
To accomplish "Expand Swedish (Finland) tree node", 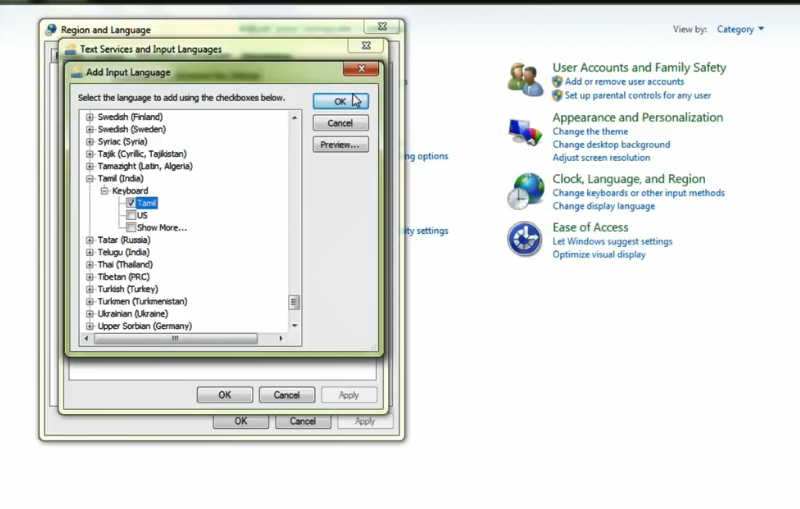I will [90, 117].
